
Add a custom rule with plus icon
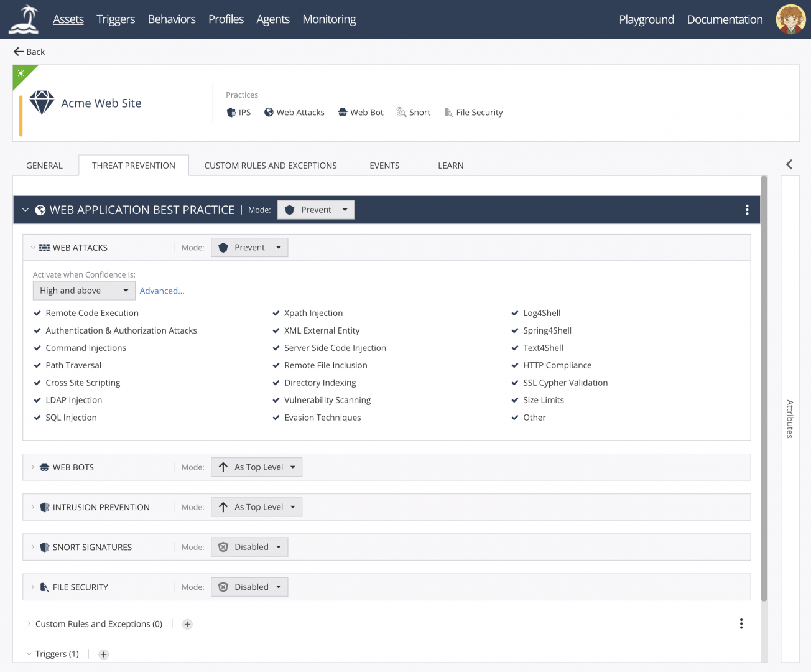click(187, 624)
